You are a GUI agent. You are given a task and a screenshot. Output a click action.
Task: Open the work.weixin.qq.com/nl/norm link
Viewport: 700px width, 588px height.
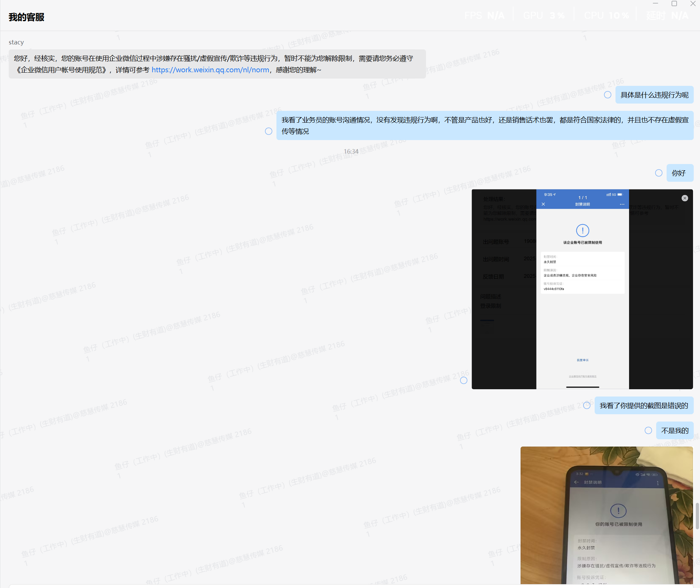210,70
